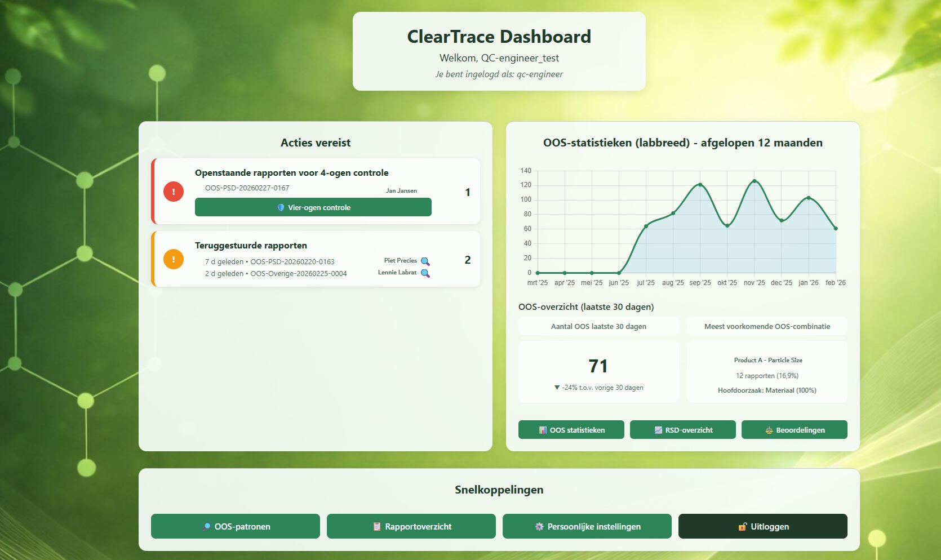Click the gear icon on Persoonlijke instellingen
Viewport: 941px width, 560px height.
(x=539, y=527)
